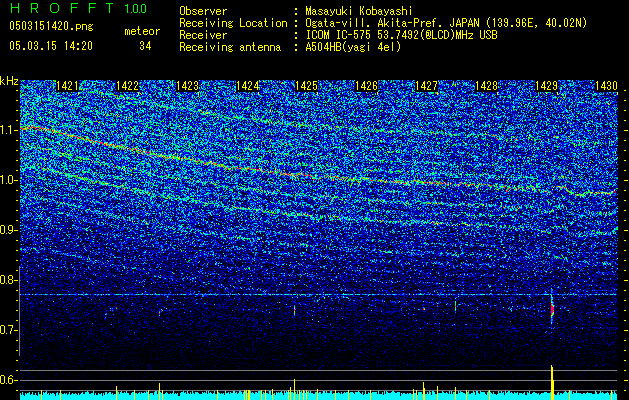Viewport: 629px width, 400px height.
Task: Click the 1426 time marker
Action: pos(367,86)
